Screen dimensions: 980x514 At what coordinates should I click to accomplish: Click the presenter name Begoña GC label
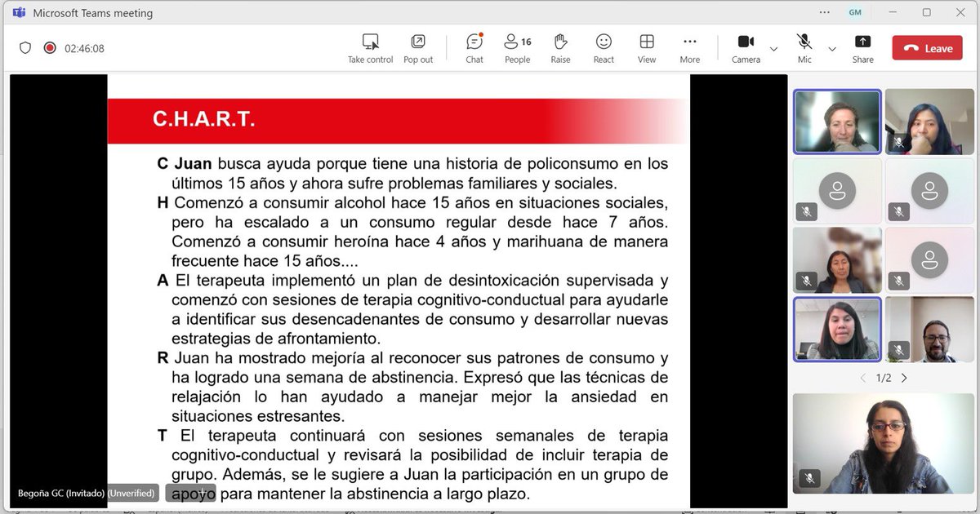point(86,493)
